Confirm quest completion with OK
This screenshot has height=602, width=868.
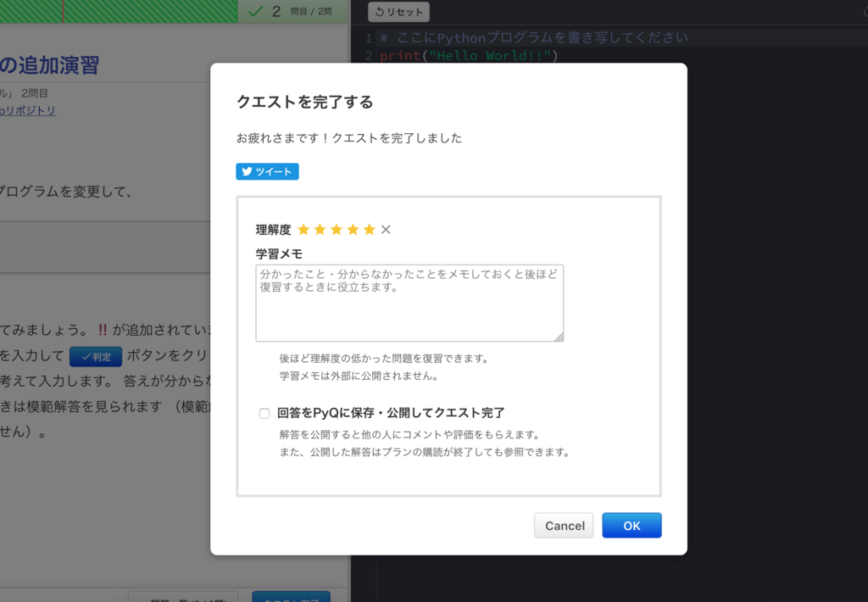click(x=632, y=526)
